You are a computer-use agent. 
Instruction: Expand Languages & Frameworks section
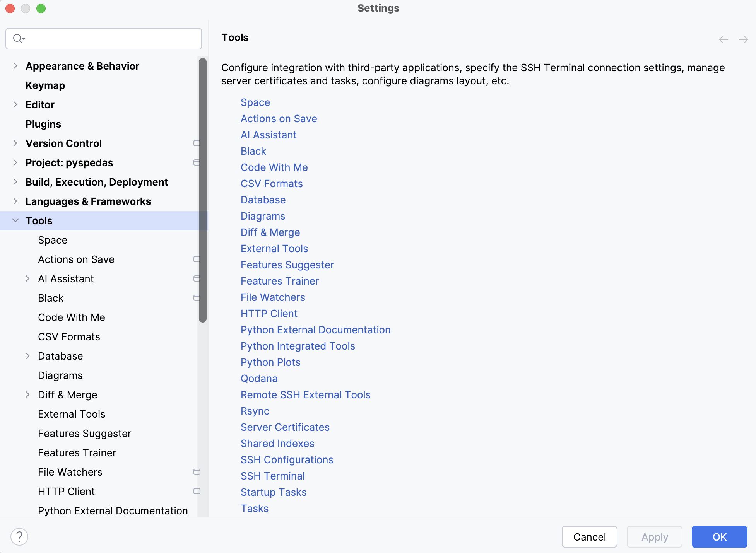(x=15, y=201)
